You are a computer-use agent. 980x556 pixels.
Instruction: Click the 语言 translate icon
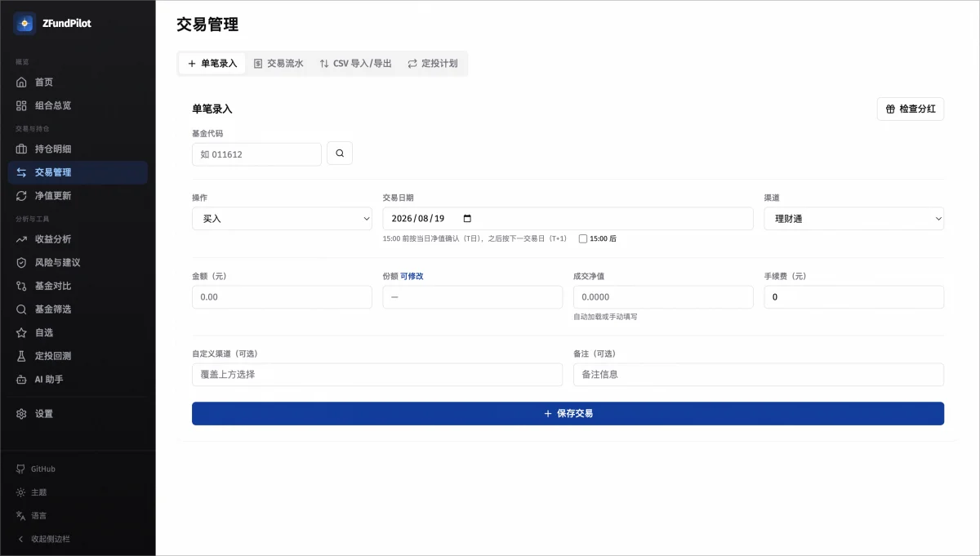click(21, 516)
